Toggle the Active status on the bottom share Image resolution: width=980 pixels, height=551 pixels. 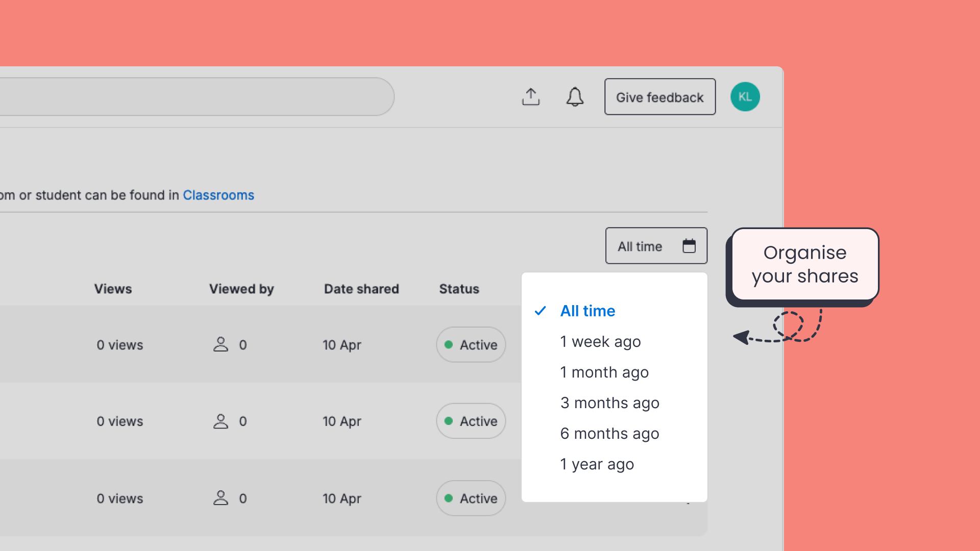[471, 498]
